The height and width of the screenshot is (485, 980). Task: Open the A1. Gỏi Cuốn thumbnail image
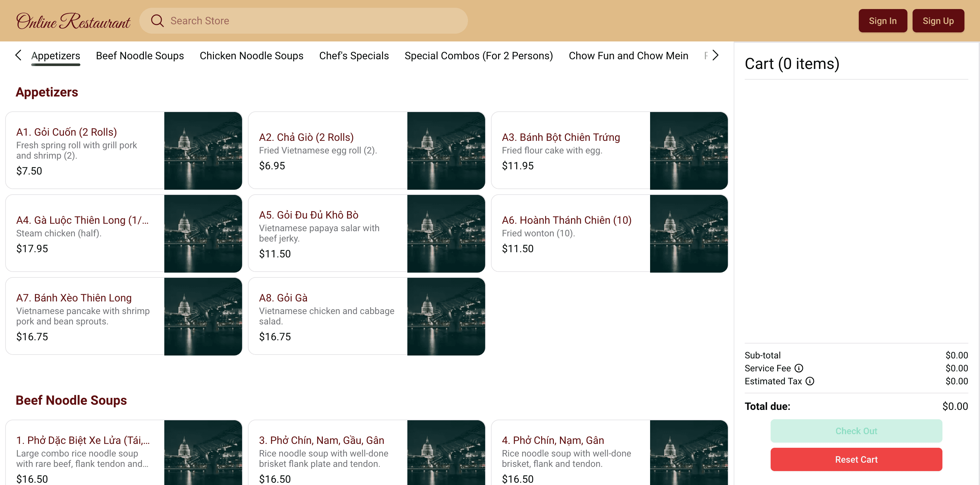(203, 151)
